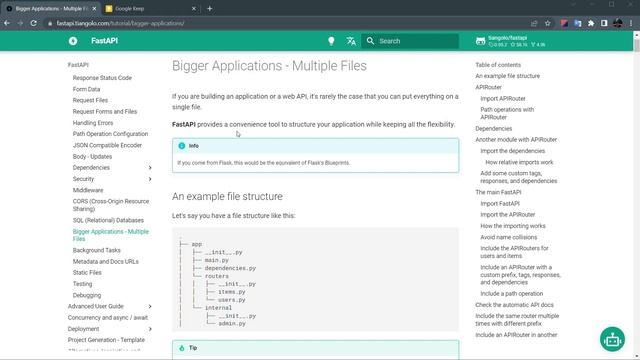Jump to Check the automatic API docs
This screenshot has height=360, width=640.
[x=514, y=305]
